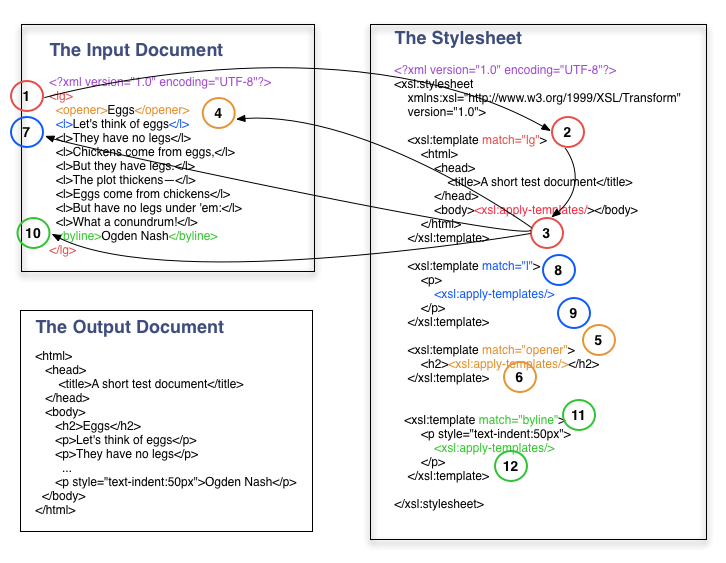The image size is (726, 563).
Task: Select the XML declaration line in the Stylesheet
Action: click(x=505, y=70)
